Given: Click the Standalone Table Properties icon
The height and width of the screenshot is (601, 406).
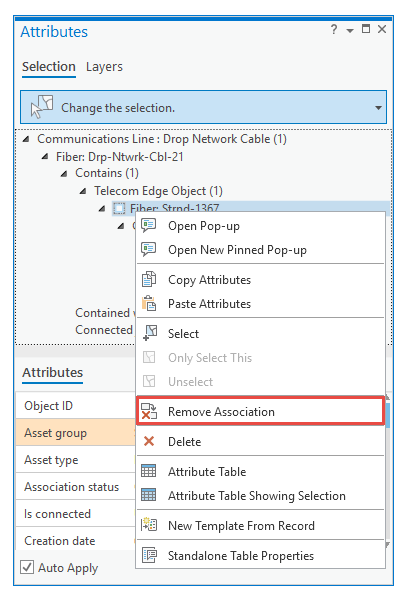Looking at the screenshot, I should (149, 555).
